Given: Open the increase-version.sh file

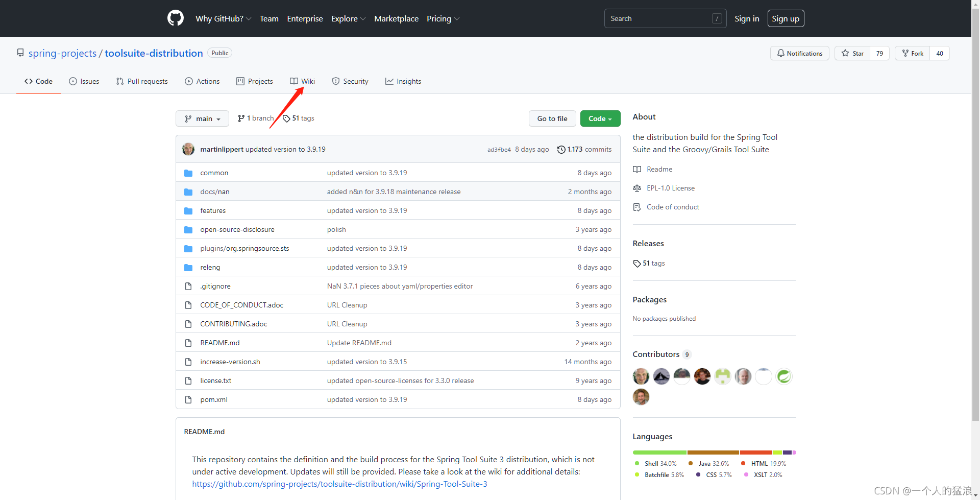Looking at the screenshot, I should point(230,362).
